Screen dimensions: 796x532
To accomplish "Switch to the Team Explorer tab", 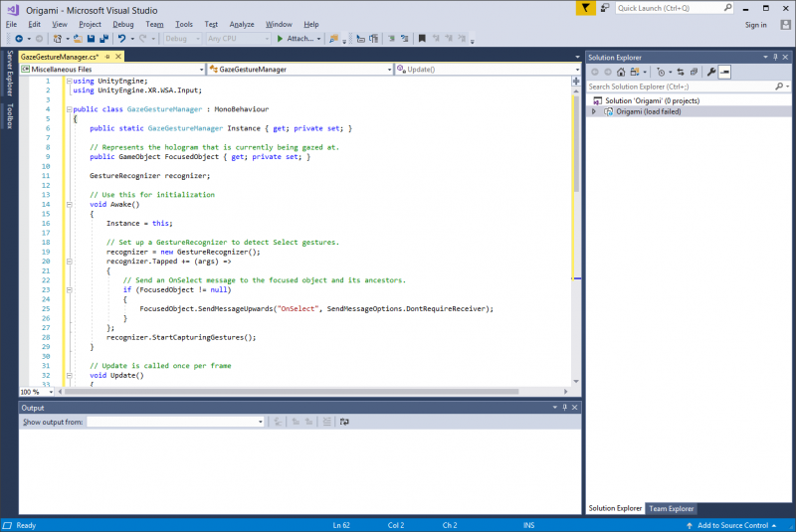I will pos(671,509).
